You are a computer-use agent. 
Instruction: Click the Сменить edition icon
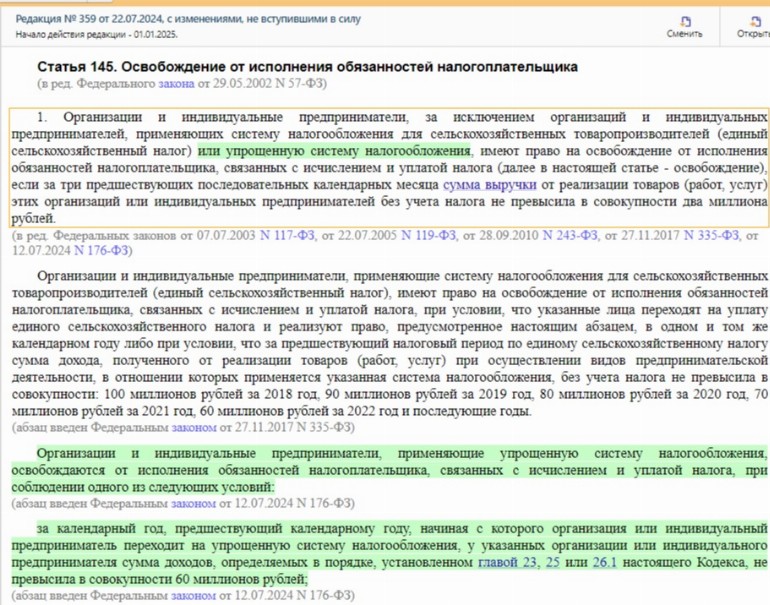click(684, 20)
